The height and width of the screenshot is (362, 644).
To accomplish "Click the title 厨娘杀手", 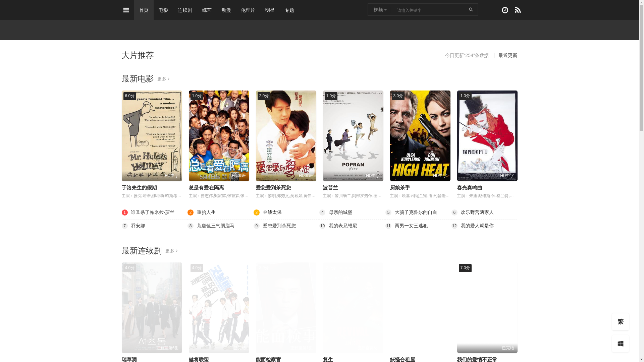I will [400, 188].
